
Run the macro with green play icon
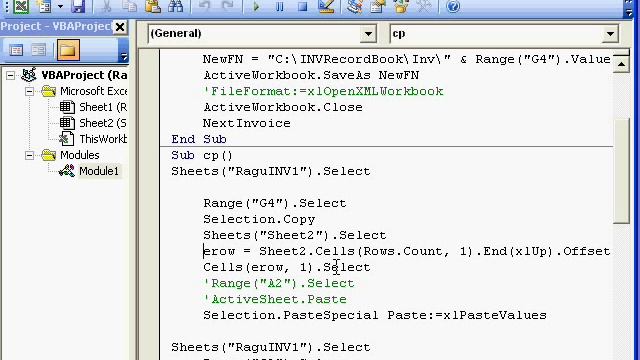256,7
